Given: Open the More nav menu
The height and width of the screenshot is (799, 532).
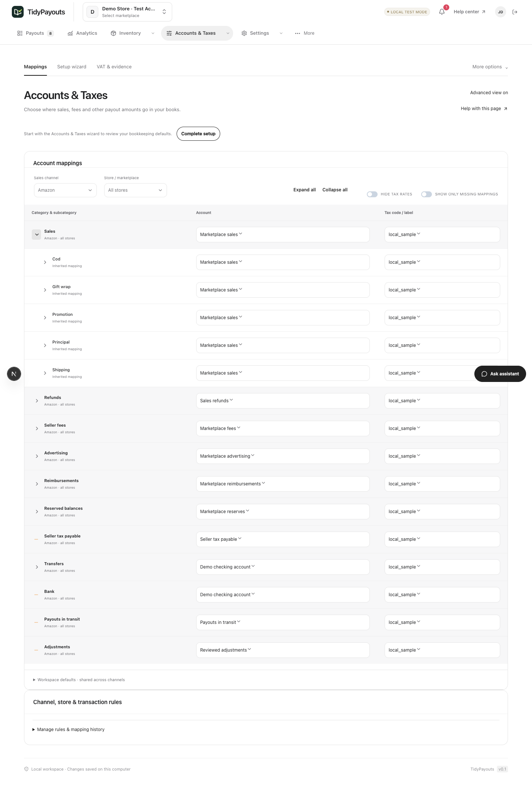Looking at the screenshot, I should [x=305, y=33].
